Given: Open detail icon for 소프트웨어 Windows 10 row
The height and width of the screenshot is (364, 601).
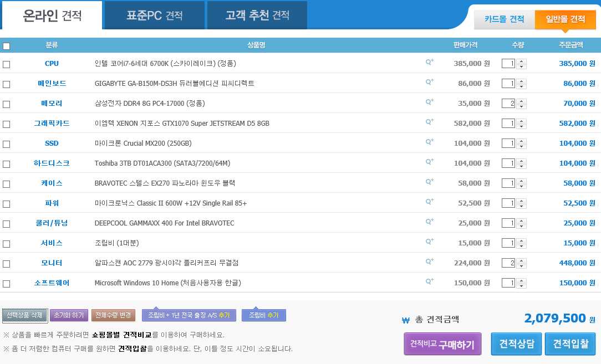Looking at the screenshot, I should 429,282.
